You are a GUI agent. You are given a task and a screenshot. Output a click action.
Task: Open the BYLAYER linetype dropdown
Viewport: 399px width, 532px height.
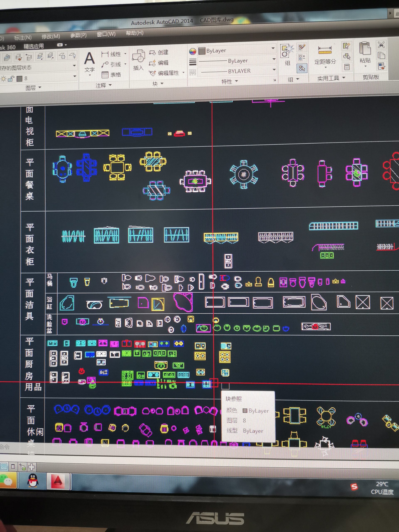(274, 70)
